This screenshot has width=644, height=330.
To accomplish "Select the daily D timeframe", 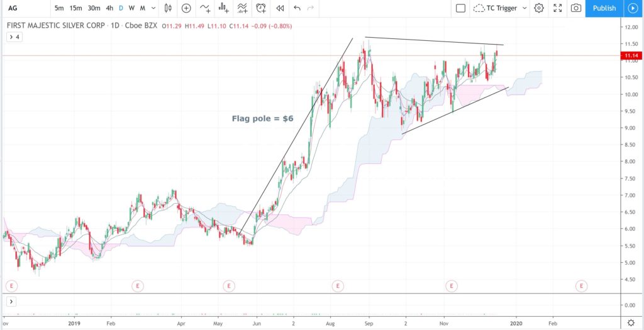I will [x=121, y=8].
